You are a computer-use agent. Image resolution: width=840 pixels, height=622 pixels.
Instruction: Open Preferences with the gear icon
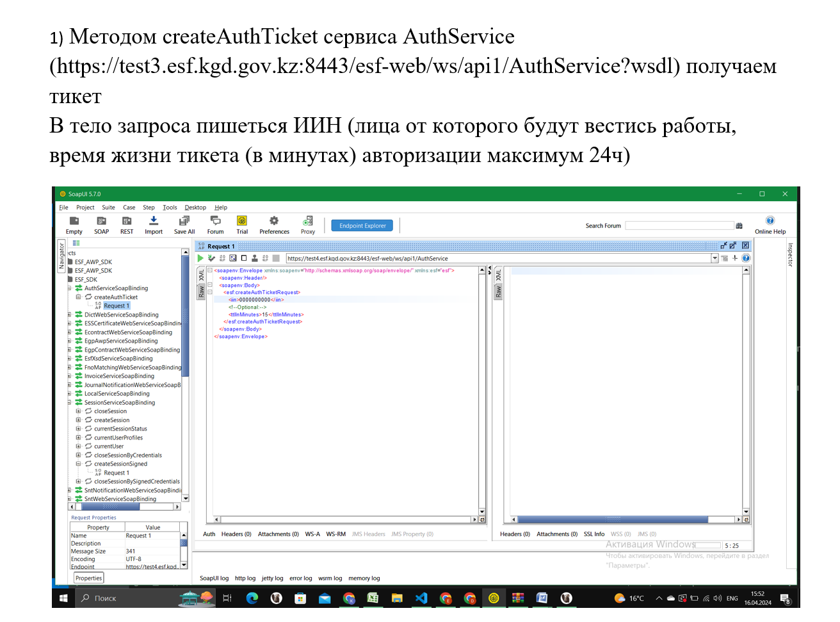274,221
